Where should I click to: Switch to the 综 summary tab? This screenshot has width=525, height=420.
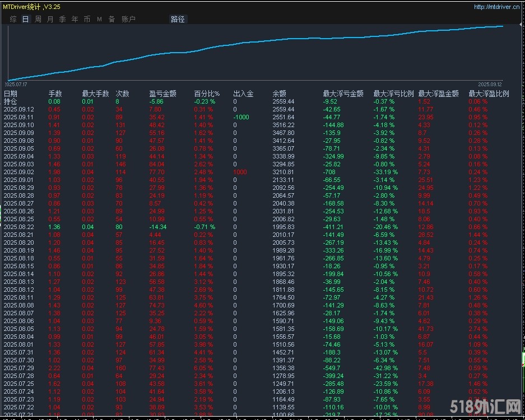pos(13,19)
